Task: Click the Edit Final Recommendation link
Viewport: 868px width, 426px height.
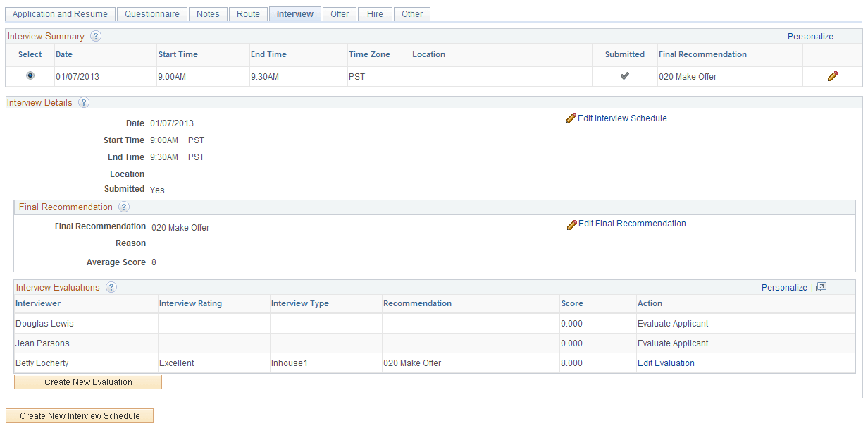Action: click(x=632, y=224)
